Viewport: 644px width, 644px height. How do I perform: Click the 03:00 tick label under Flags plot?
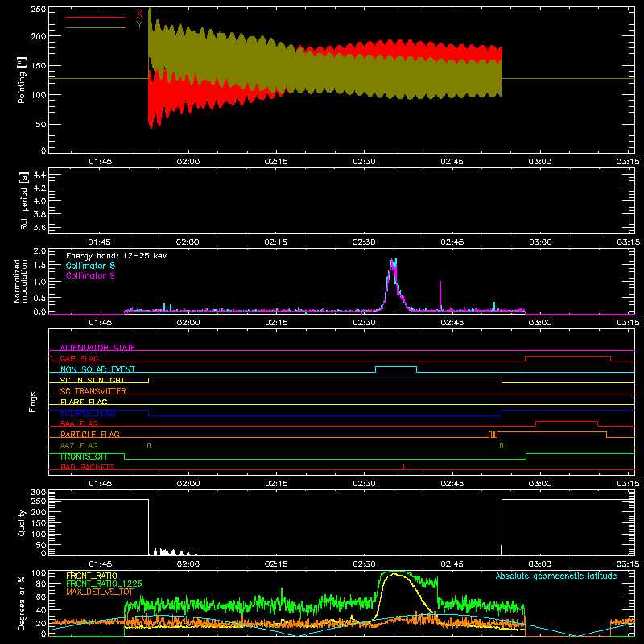tap(539, 484)
